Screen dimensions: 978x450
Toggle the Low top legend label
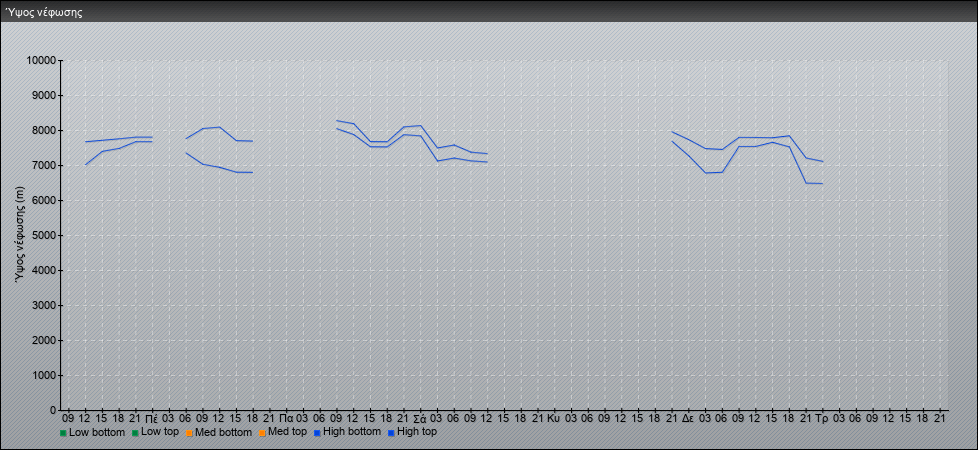(x=162, y=432)
